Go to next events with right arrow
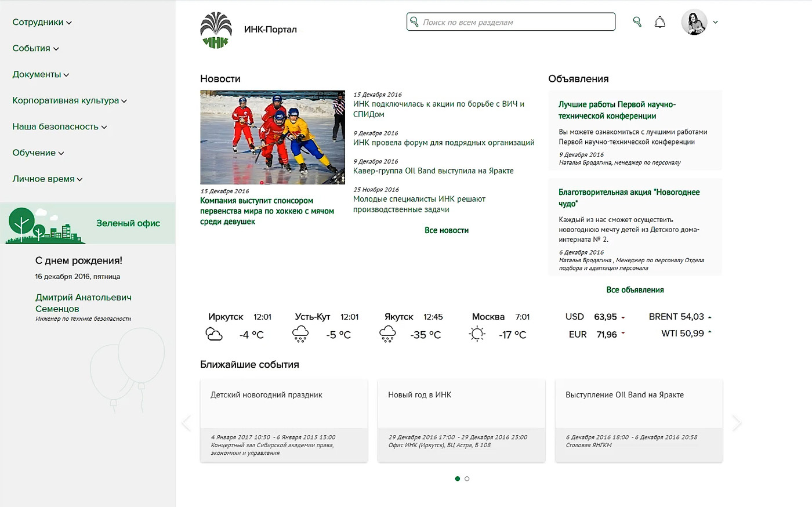Image resolution: width=812 pixels, height=507 pixels. pos(737,423)
